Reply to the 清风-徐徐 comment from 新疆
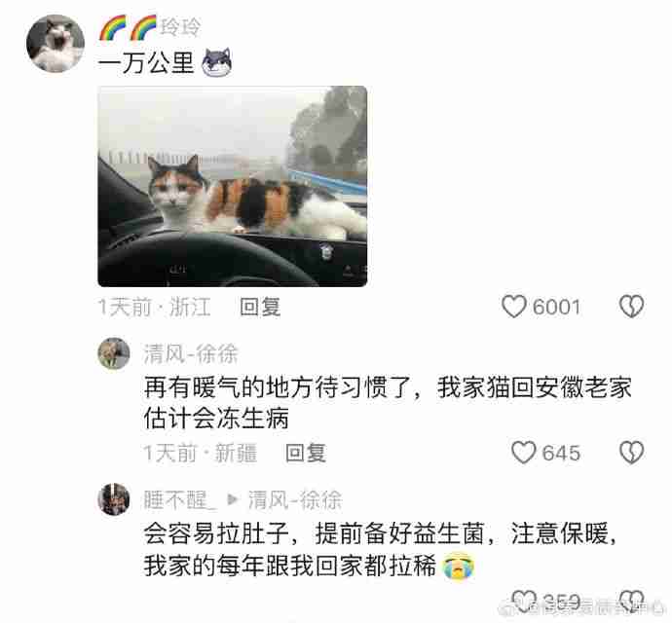 pos(306,453)
